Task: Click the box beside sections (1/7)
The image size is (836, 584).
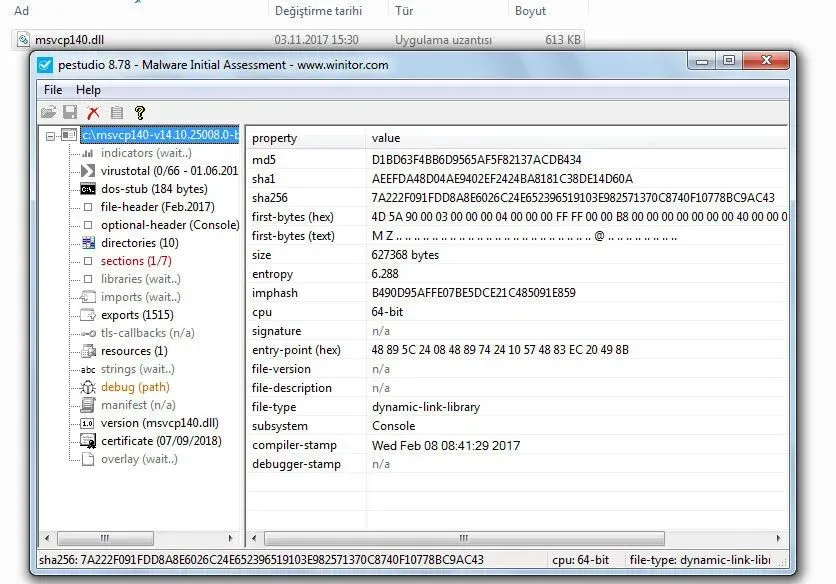Action: pyautogui.click(x=87, y=261)
